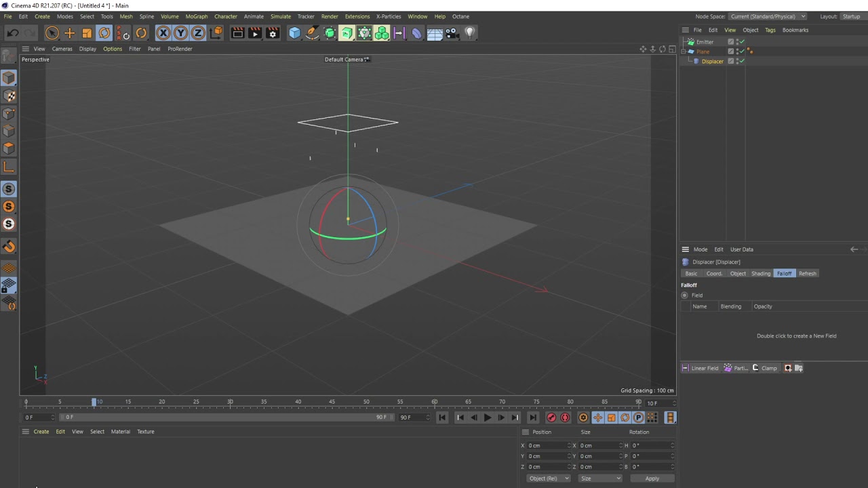Open coordinate manager hamburger menu near Position

tap(525, 432)
